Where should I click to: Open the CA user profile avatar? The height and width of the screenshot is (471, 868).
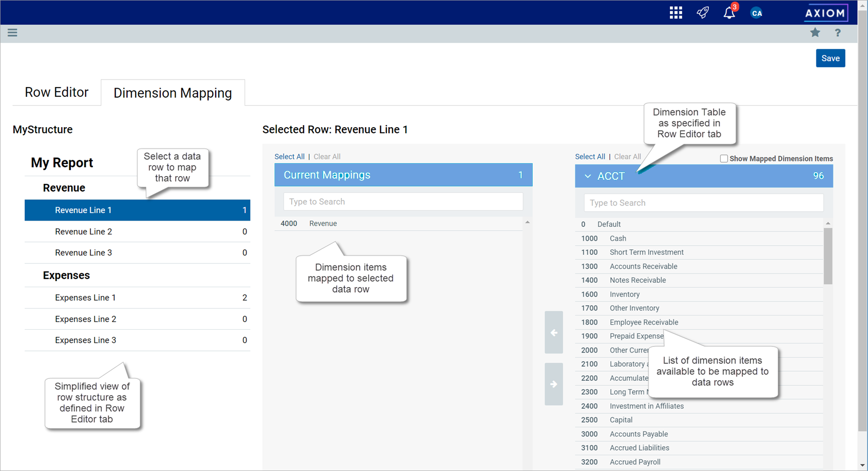[756, 13]
